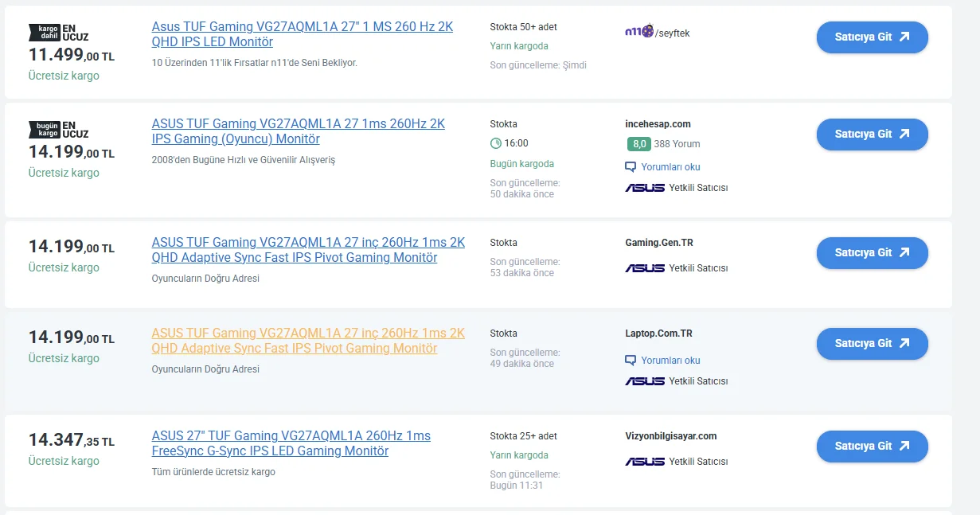Click the ASUS logo under Vizyonbilgisayar.com
This screenshot has width=980, height=515.
click(645, 462)
